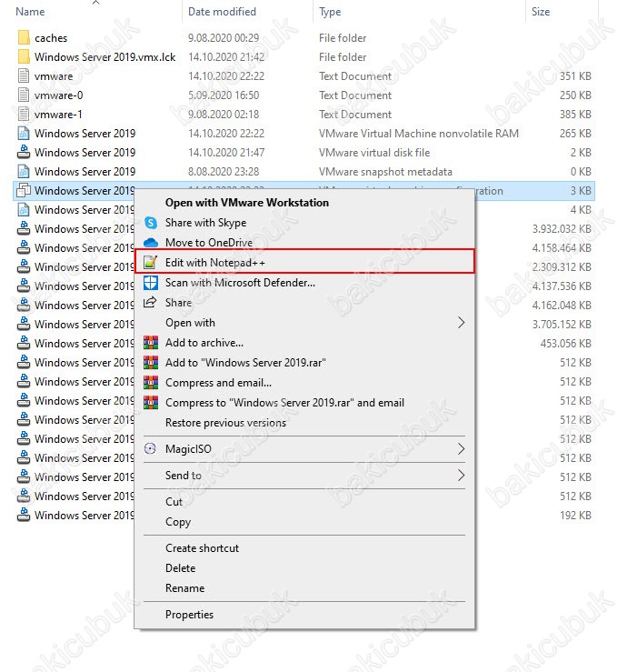Click disk icon of the 3.932.032 KB file
The height and width of the screenshot is (672, 617).
(x=24, y=228)
